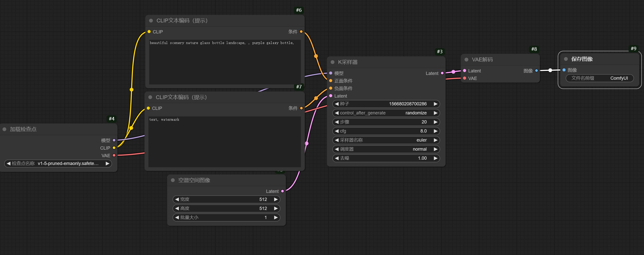This screenshot has height=255, width=644.
Task: Click the purple 模型 input port on K采样器
Action: pyautogui.click(x=331, y=73)
